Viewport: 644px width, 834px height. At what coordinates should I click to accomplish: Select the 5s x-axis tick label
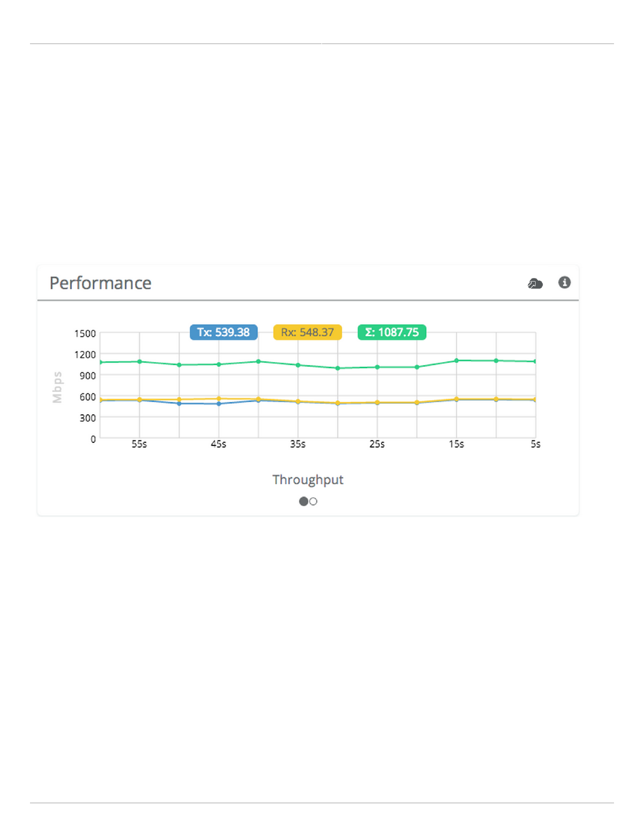[535, 444]
